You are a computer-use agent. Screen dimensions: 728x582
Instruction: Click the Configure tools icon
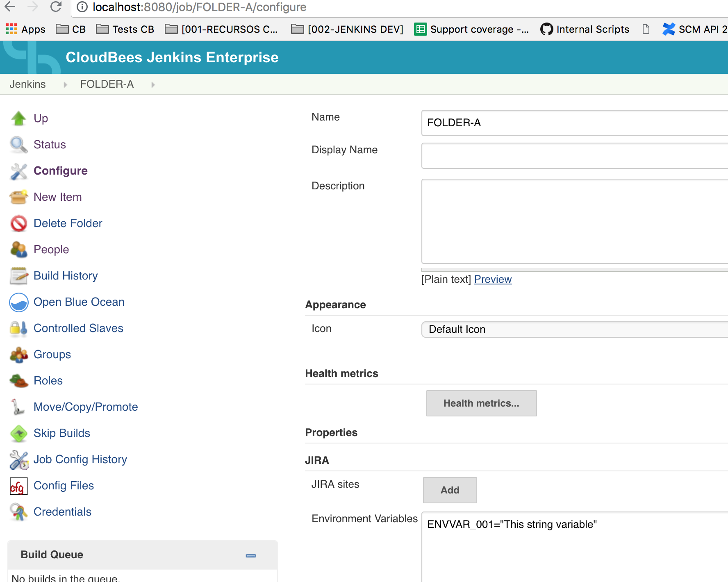[18, 171]
